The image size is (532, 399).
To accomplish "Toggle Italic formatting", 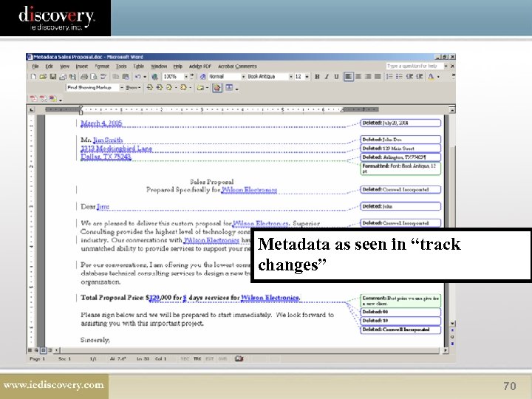I will [327, 77].
